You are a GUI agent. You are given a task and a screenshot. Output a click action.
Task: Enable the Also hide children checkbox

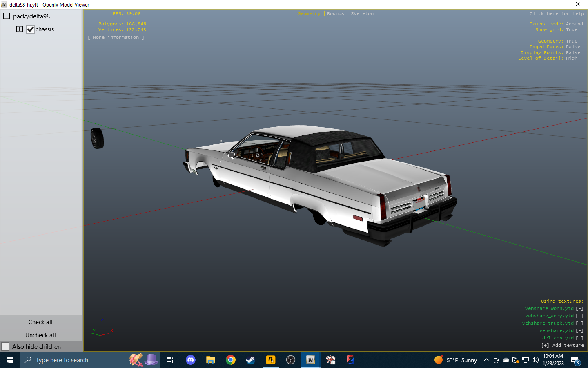click(5, 346)
